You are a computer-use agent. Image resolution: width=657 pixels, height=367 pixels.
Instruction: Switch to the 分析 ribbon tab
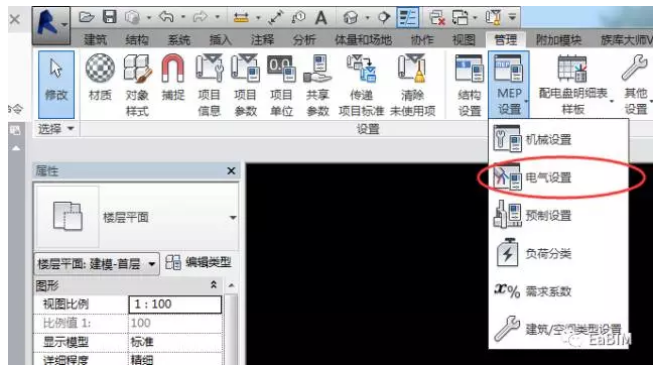(304, 40)
